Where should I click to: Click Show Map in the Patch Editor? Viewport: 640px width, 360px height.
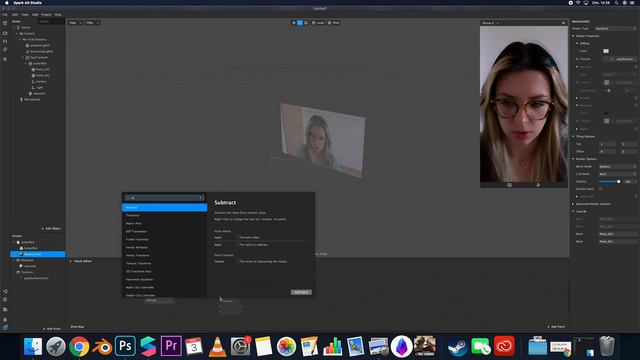coord(77,327)
